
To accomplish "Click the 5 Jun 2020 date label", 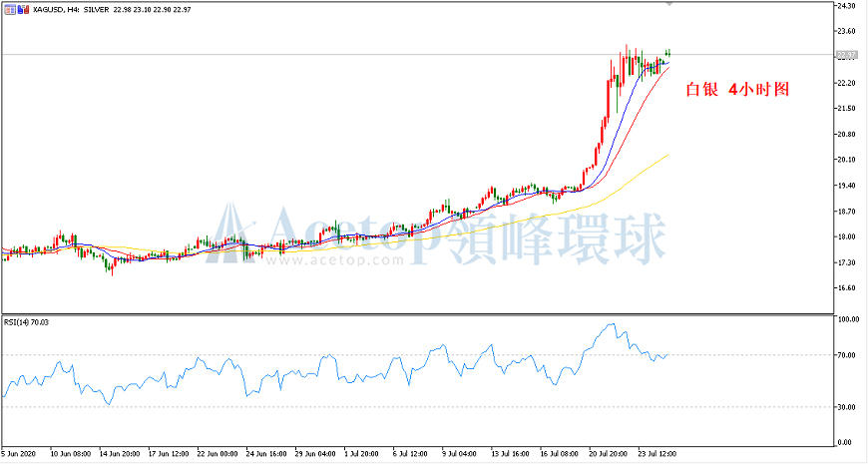I will [17, 454].
